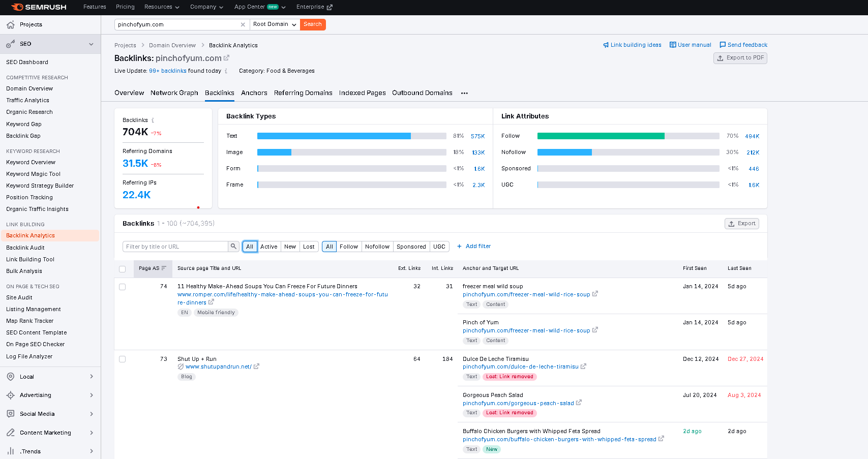Click the .Trends bar chart icon

[x=10, y=451]
